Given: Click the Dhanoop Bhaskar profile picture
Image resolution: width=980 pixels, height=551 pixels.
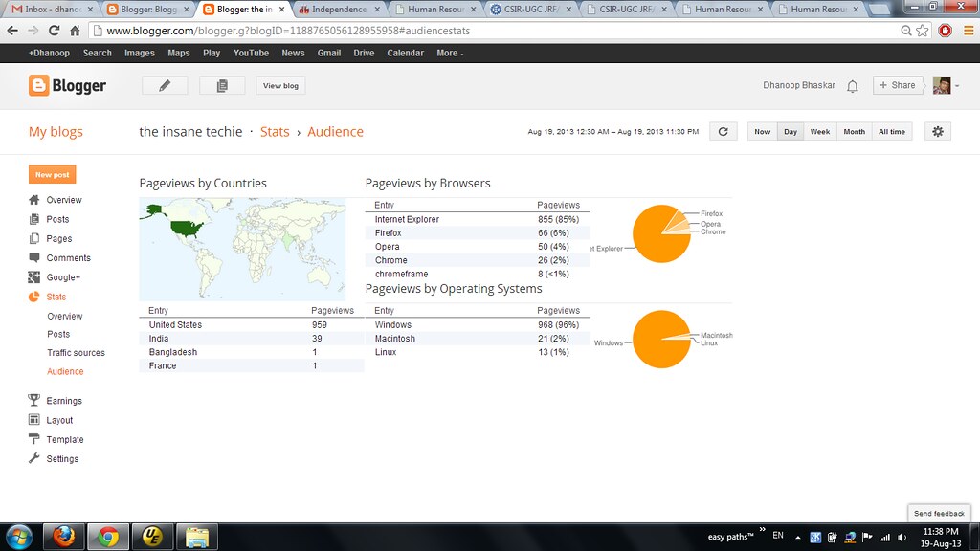Looking at the screenshot, I should (x=942, y=85).
